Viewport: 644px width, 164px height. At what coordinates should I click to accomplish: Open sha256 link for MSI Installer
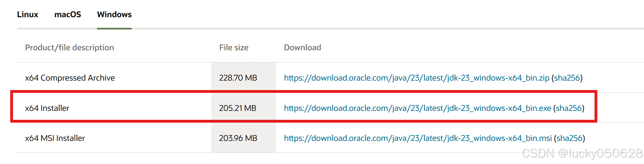(x=570, y=138)
